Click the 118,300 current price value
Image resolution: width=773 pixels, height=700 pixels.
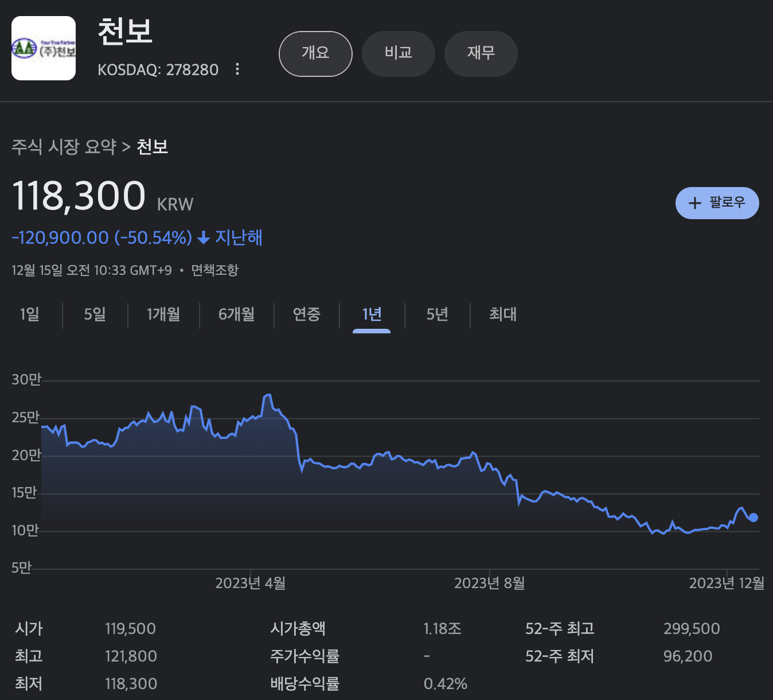[x=79, y=196]
